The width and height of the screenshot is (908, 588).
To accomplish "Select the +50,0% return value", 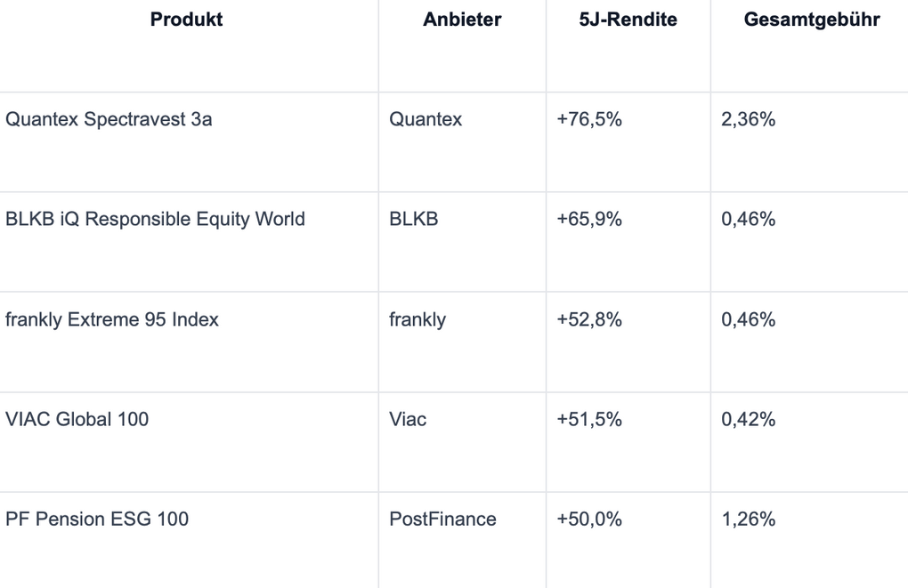I will point(589,519).
